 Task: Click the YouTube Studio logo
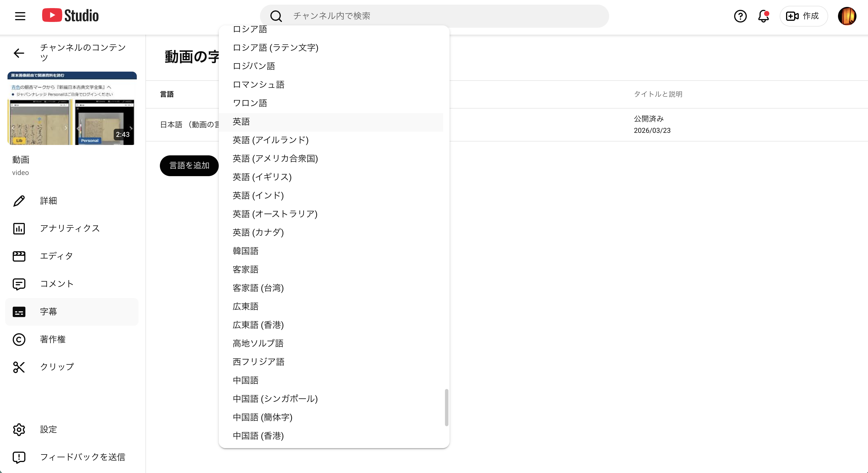click(70, 15)
